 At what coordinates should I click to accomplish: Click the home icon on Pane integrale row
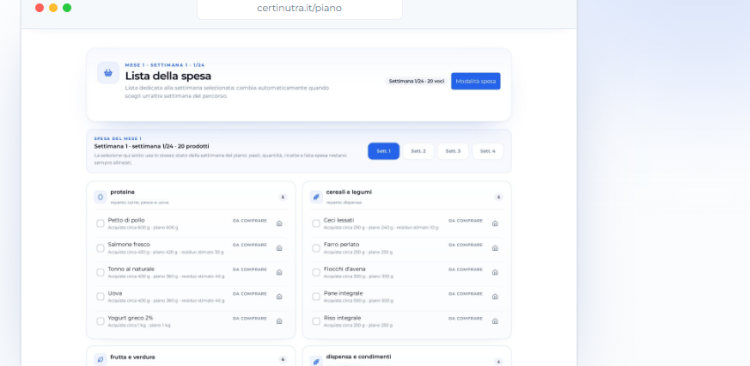pyautogui.click(x=495, y=297)
